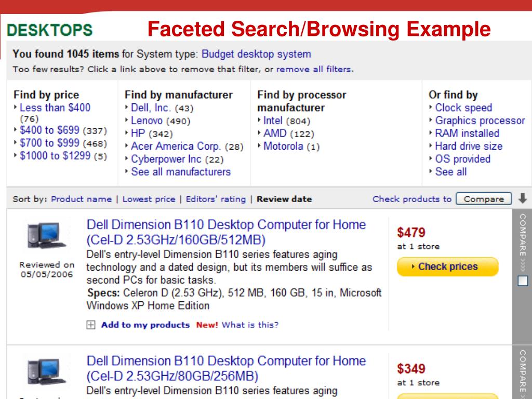This screenshot has height=399, width=532.
Task: Sort results by Review date
Action: (284, 199)
